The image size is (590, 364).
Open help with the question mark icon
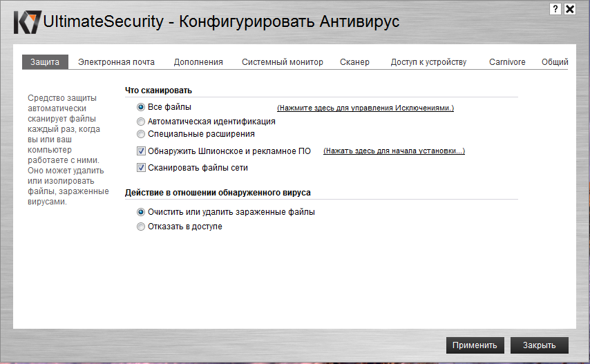coord(555,9)
